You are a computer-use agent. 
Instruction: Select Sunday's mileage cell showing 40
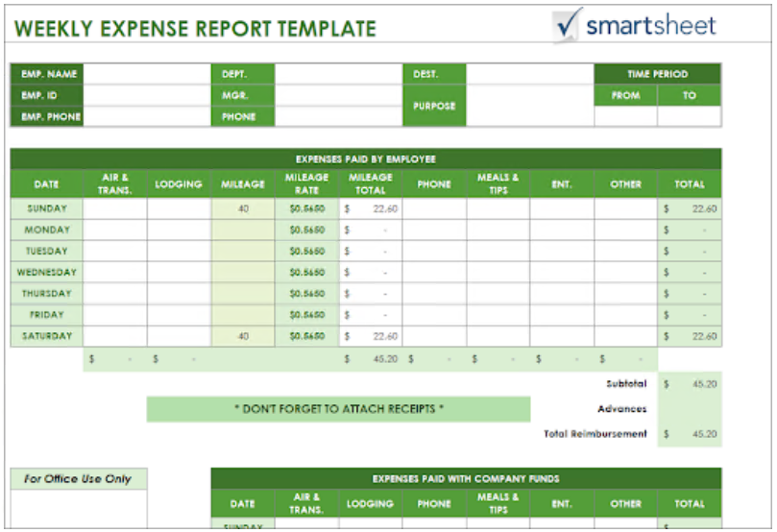pos(243,208)
